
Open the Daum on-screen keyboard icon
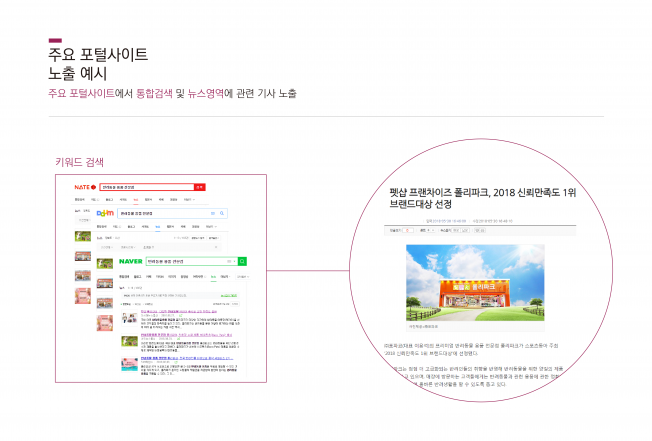tap(213, 213)
